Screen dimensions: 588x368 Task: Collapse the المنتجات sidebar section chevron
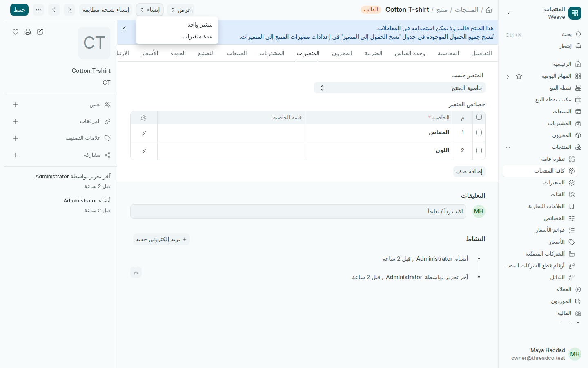[508, 148]
